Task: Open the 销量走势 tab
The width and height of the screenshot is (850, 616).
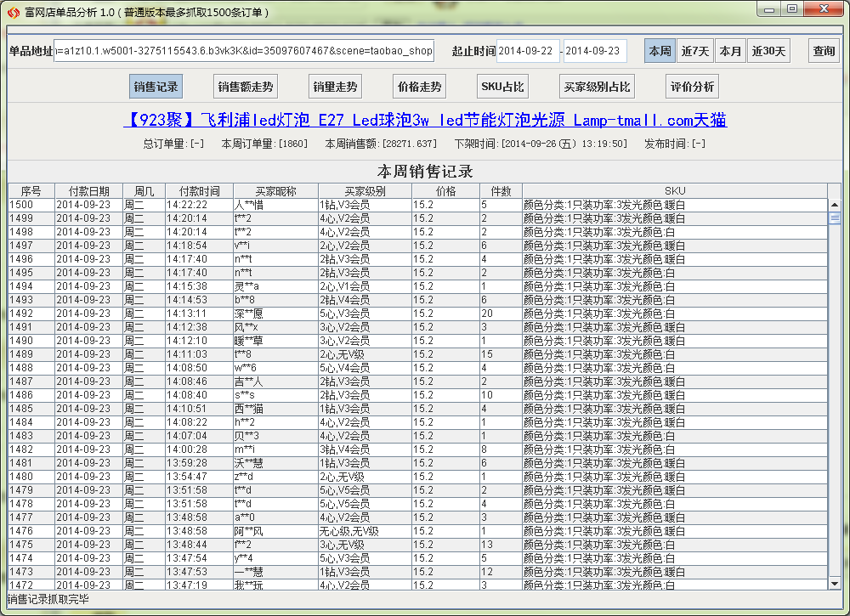Action: [x=335, y=87]
